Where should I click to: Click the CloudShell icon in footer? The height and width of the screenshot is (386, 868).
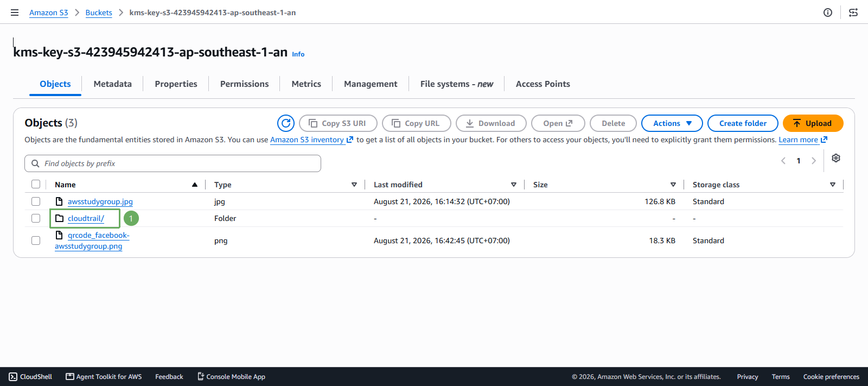13,377
